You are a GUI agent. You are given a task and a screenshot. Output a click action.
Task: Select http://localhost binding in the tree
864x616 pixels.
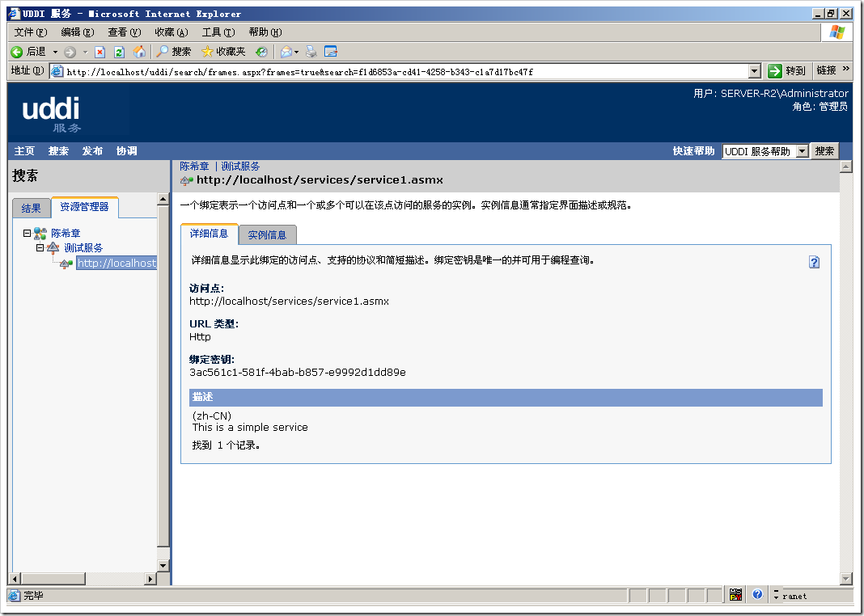[x=116, y=264]
